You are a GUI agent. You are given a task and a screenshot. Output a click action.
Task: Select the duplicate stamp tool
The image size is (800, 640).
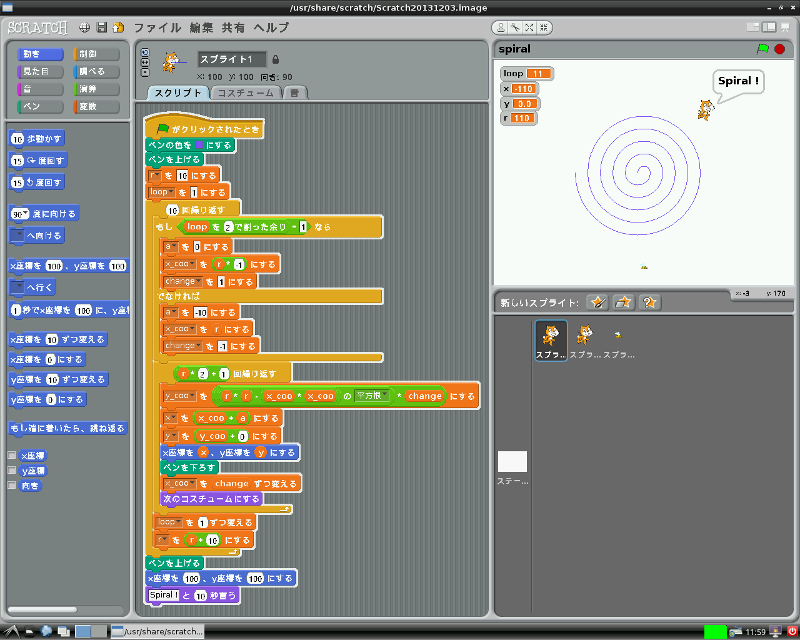click(501, 28)
